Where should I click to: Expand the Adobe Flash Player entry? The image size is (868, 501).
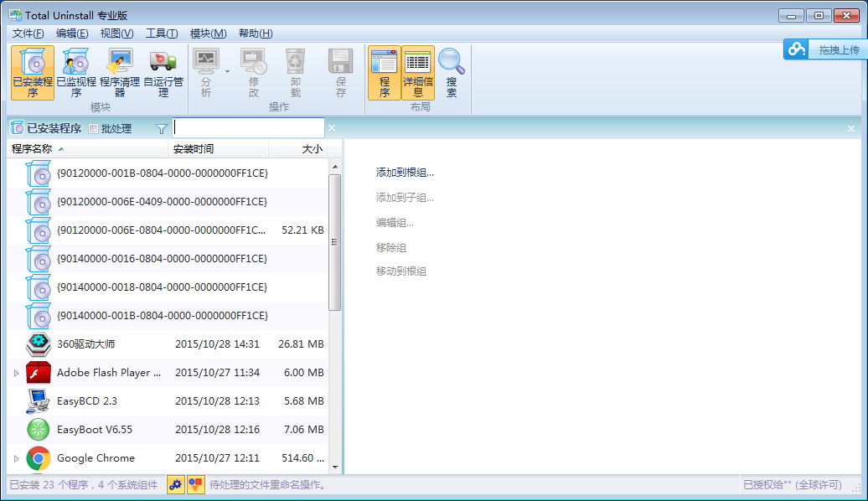pos(16,372)
